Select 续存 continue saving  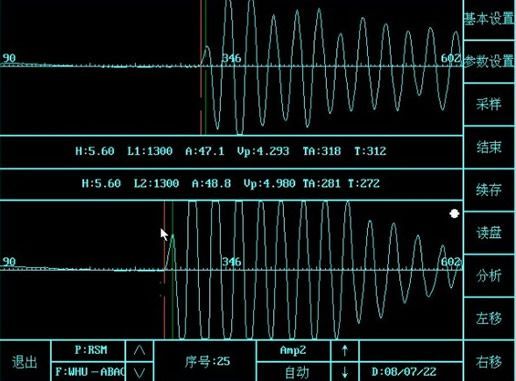[x=489, y=190]
